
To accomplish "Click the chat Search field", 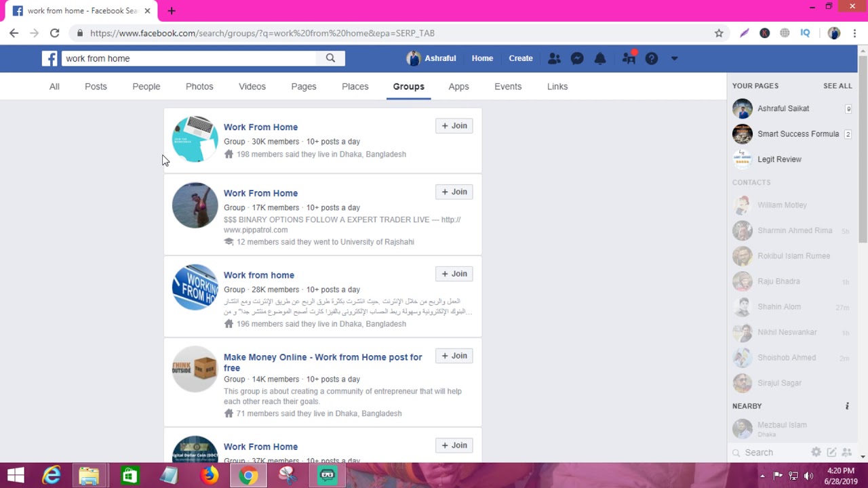I will 770,452.
